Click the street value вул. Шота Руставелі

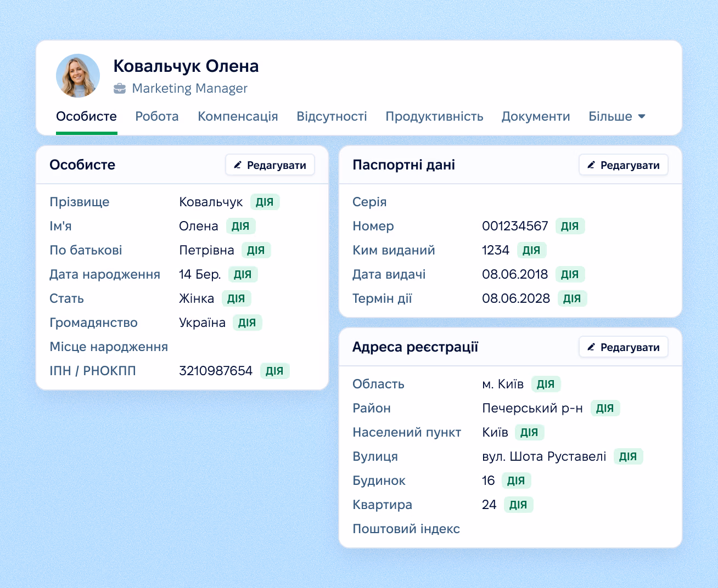coord(544,456)
